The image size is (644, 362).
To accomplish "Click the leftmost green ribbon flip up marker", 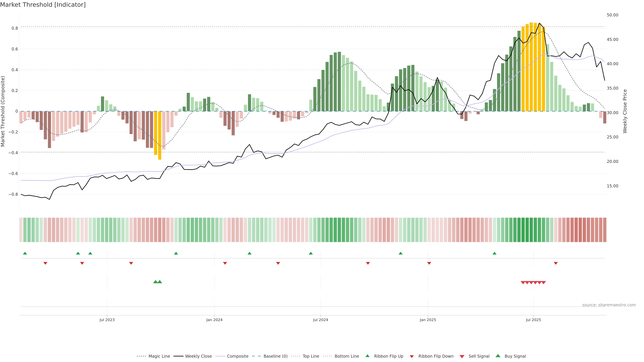I will (25, 253).
